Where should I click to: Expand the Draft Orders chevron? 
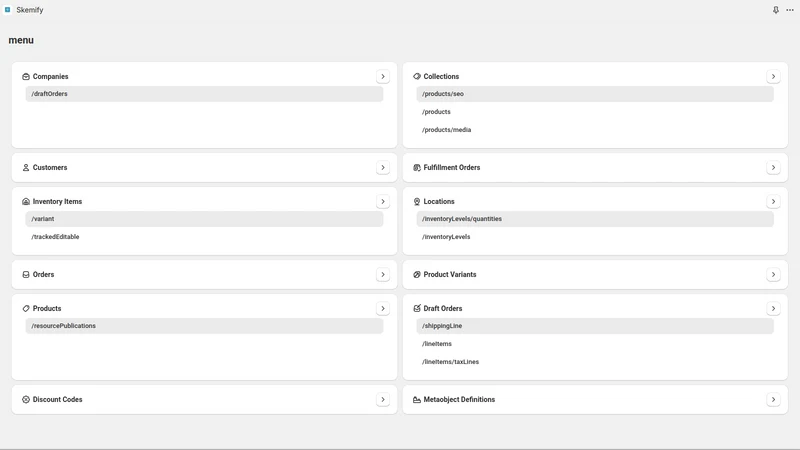tap(773, 309)
